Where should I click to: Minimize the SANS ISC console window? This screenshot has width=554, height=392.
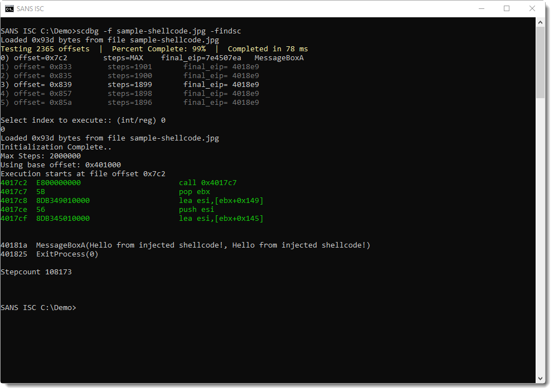pos(480,8)
